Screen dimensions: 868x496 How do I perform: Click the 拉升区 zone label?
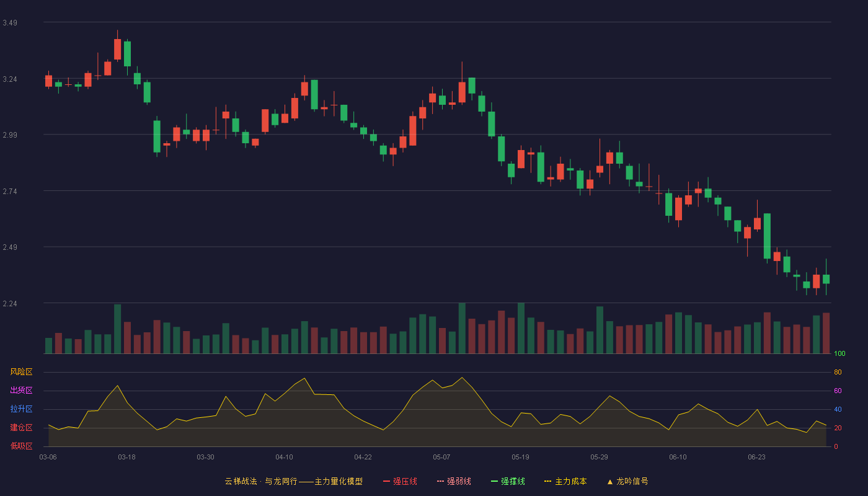point(21,409)
